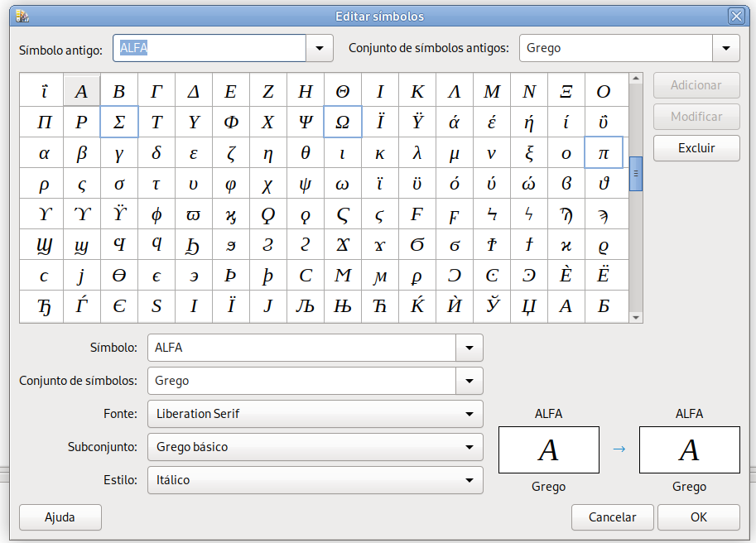Expand the Símbolo combo box arrow
The height and width of the screenshot is (543, 756).
(469, 348)
